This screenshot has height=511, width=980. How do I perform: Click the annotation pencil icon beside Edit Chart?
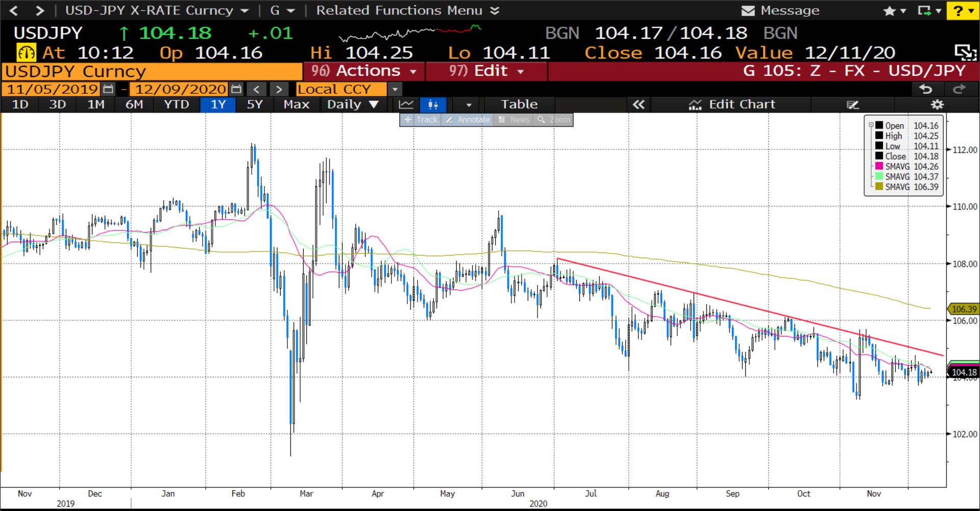(852, 105)
